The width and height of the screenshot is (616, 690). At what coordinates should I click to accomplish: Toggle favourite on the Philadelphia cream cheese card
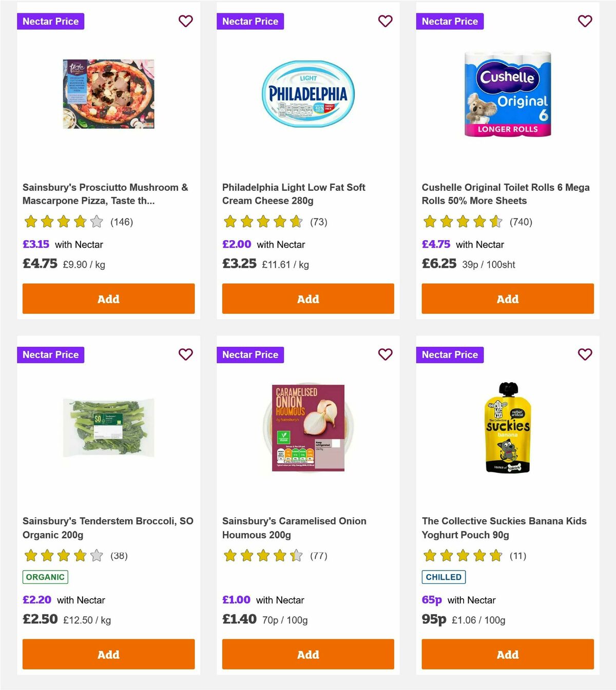click(x=385, y=21)
